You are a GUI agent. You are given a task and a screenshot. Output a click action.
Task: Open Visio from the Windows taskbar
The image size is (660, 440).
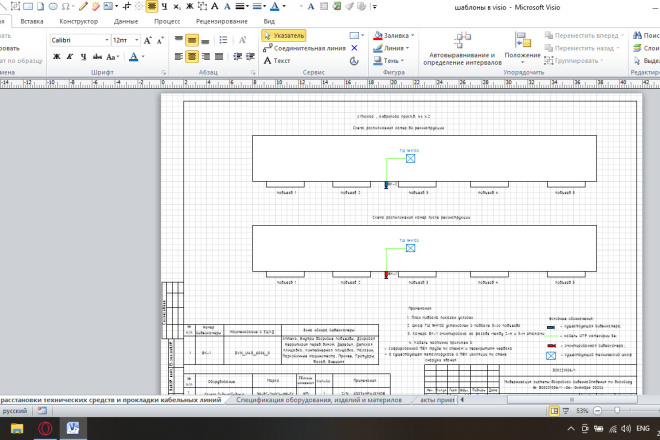tap(73, 429)
